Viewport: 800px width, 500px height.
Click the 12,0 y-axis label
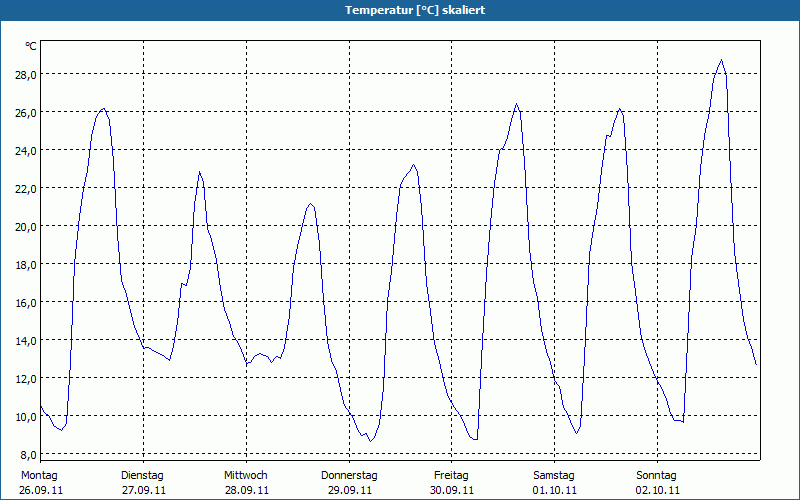click(x=26, y=379)
